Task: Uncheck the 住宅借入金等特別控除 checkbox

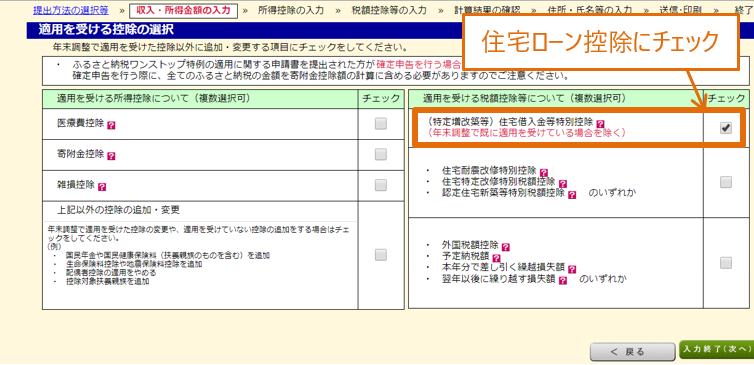Action: [726, 128]
